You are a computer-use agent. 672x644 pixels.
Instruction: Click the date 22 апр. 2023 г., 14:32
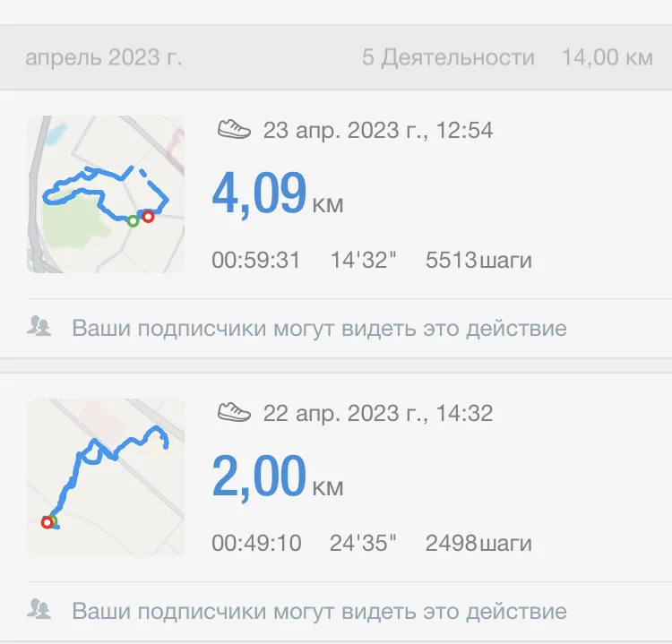377,413
